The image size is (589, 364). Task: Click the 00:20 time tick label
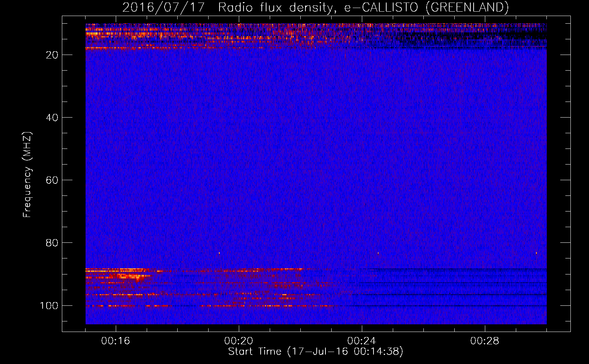coord(238,341)
